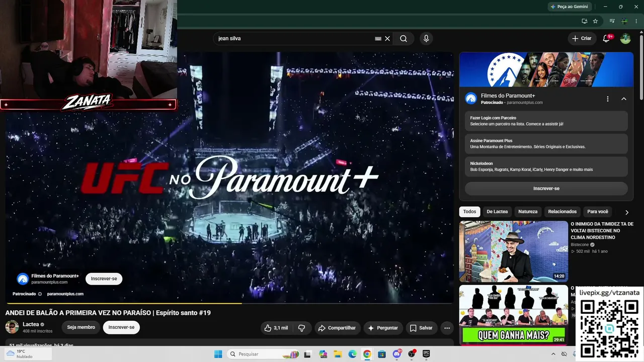The height and width of the screenshot is (362, 644).
Task: Open Epic Games Launcher from the taskbar
Action: [426, 354]
